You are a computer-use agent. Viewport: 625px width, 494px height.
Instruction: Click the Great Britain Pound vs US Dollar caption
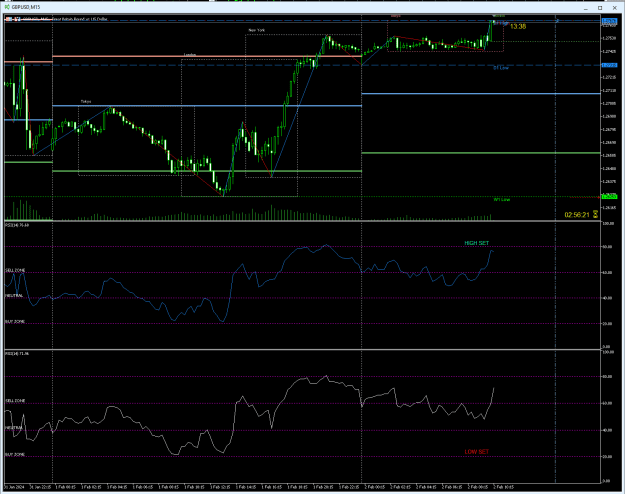pyautogui.click(x=80, y=19)
